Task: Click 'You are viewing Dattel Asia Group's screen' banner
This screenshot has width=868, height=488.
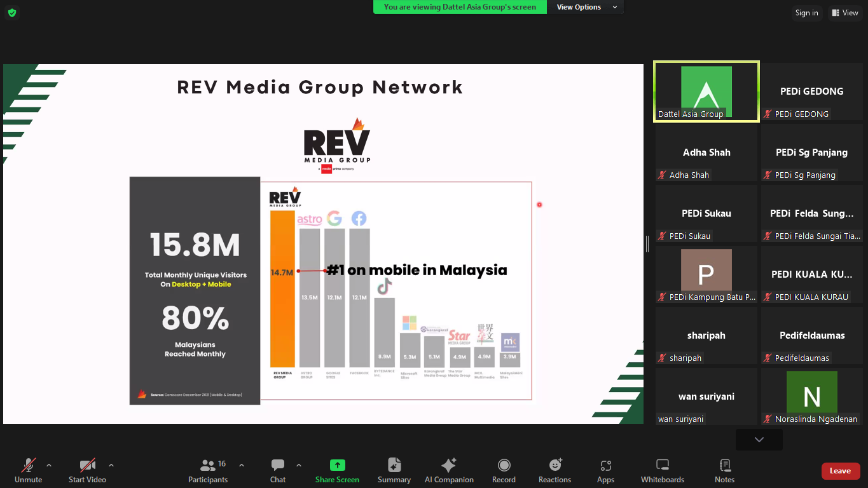Action: pos(460,7)
